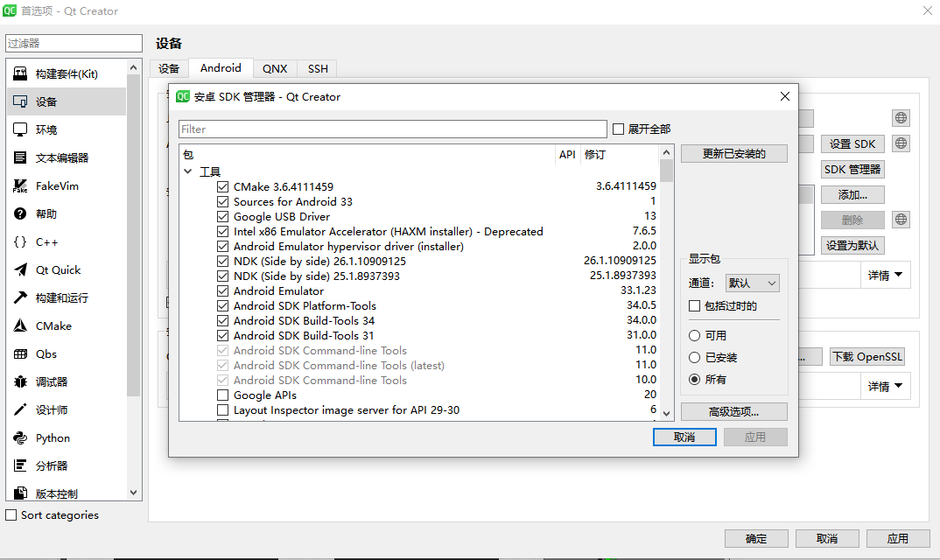940x560 pixels.
Task: Open the FakeVim category icon
Action: click(20, 185)
